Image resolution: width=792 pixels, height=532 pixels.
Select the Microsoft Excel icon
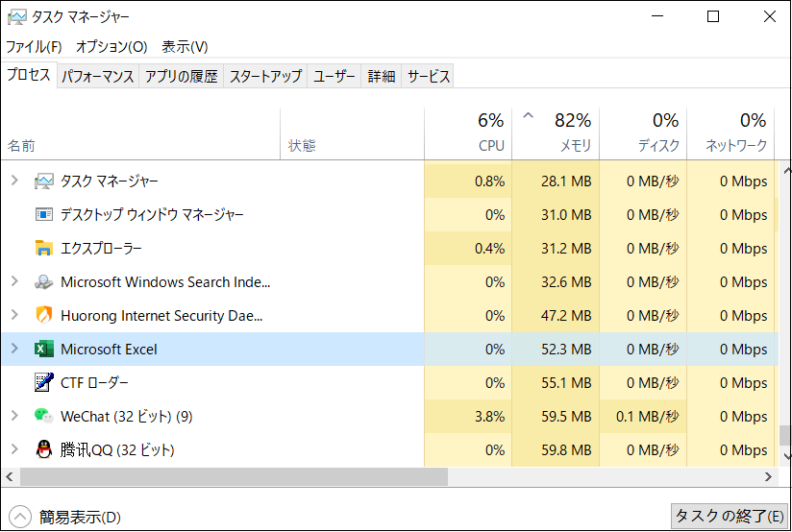pos(44,350)
